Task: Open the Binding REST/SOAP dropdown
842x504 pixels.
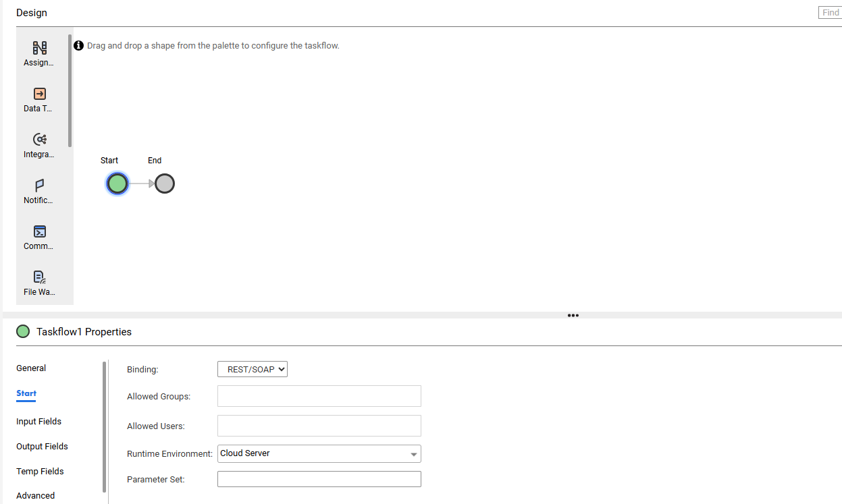Action: pyautogui.click(x=253, y=370)
